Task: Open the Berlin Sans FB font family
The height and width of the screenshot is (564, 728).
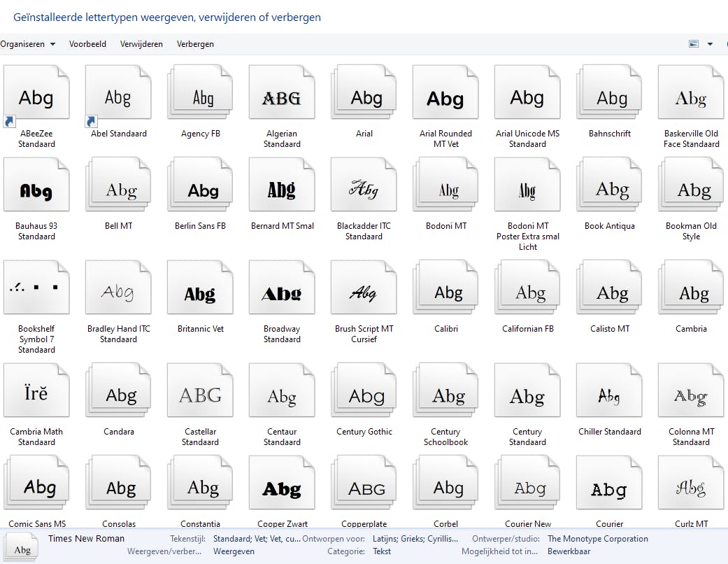Action: [200, 185]
